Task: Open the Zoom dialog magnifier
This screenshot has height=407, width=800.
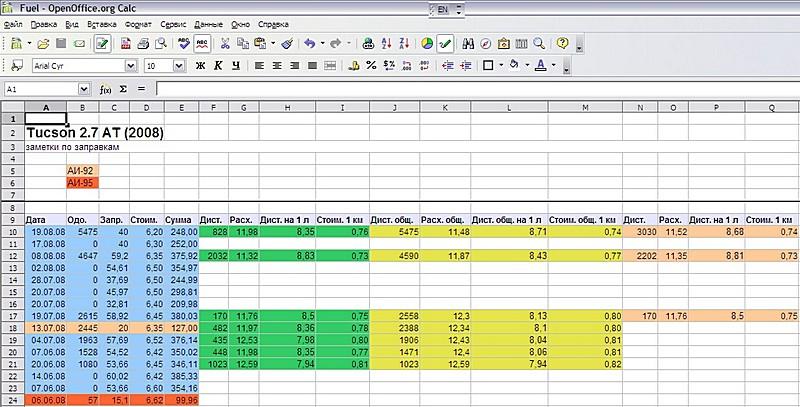Action: click(x=539, y=44)
